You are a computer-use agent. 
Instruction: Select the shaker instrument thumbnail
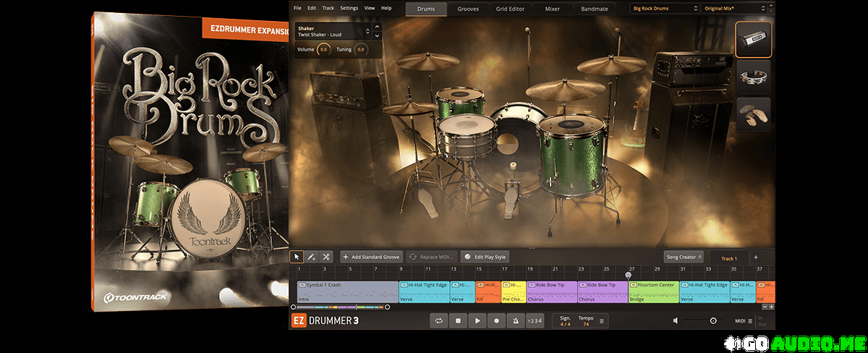tap(753, 39)
